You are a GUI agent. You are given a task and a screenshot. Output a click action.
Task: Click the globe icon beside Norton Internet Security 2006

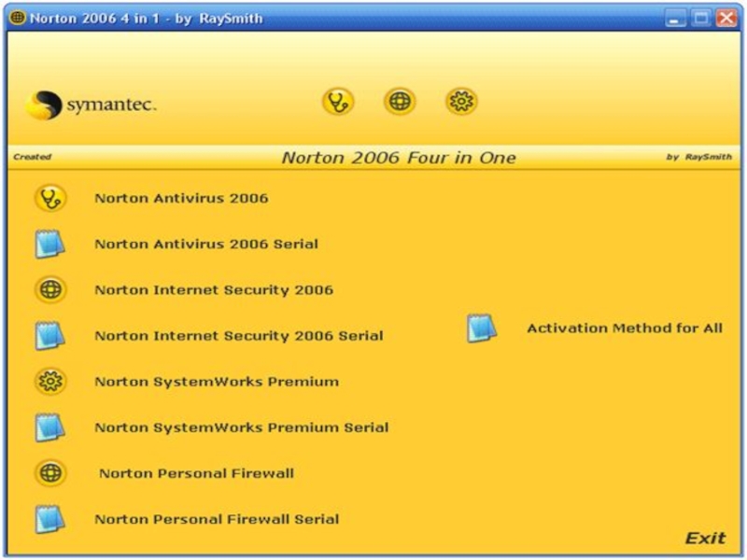[50, 289]
